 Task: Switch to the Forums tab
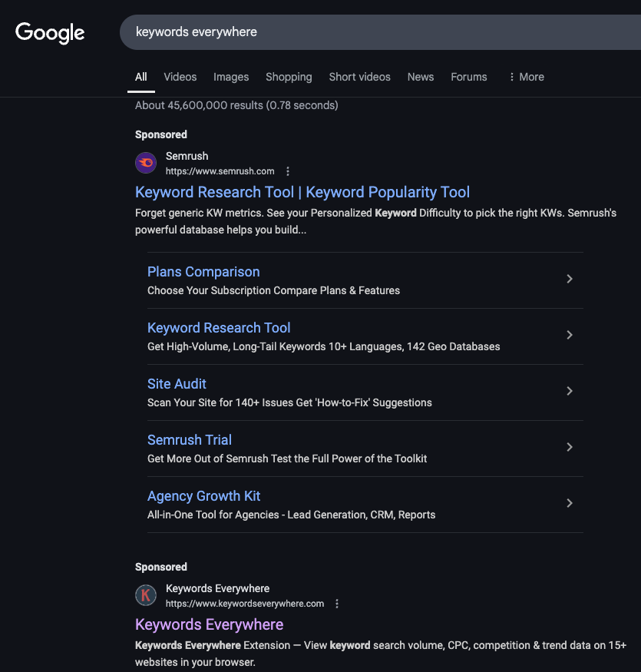[469, 77]
